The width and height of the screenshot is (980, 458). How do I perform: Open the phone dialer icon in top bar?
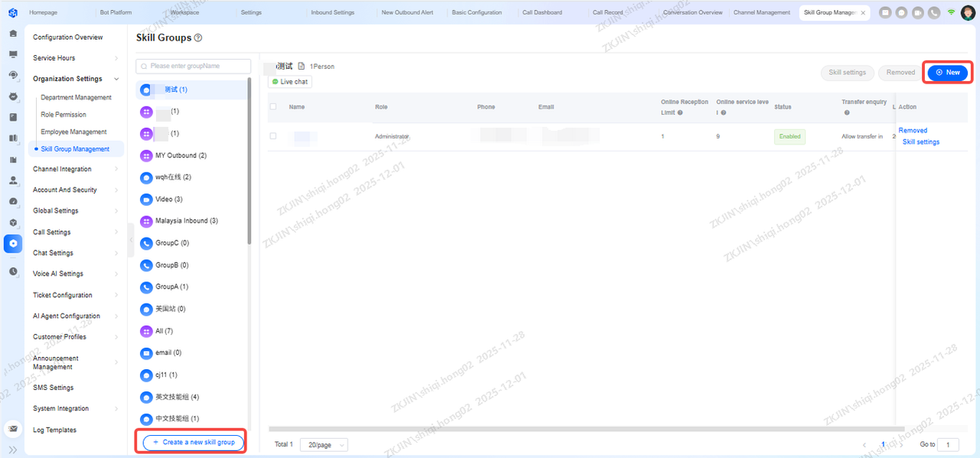pyautogui.click(x=934, y=12)
